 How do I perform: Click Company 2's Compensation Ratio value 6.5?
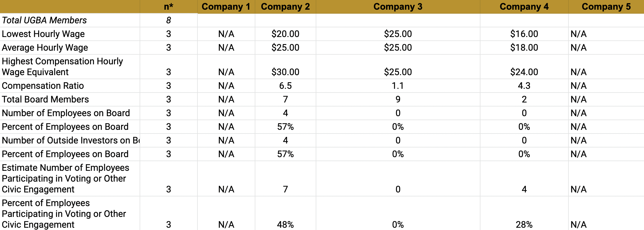click(285, 86)
